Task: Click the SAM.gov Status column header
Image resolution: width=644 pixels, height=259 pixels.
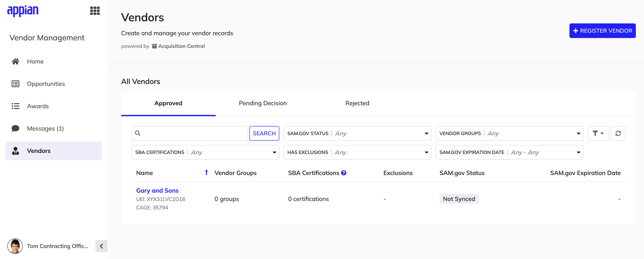Action: pyautogui.click(x=462, y=173)
